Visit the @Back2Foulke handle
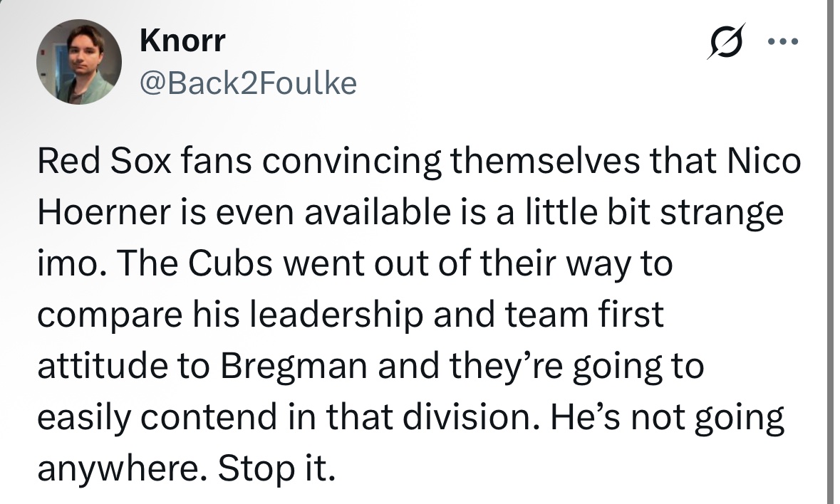 coord(248,83)
